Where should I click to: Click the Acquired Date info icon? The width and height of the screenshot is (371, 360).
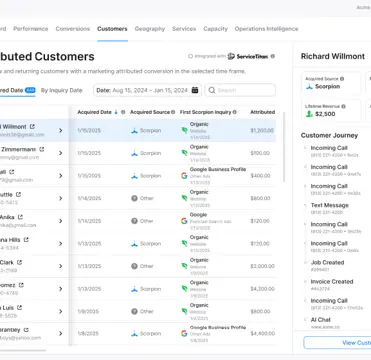coord(123,112)
